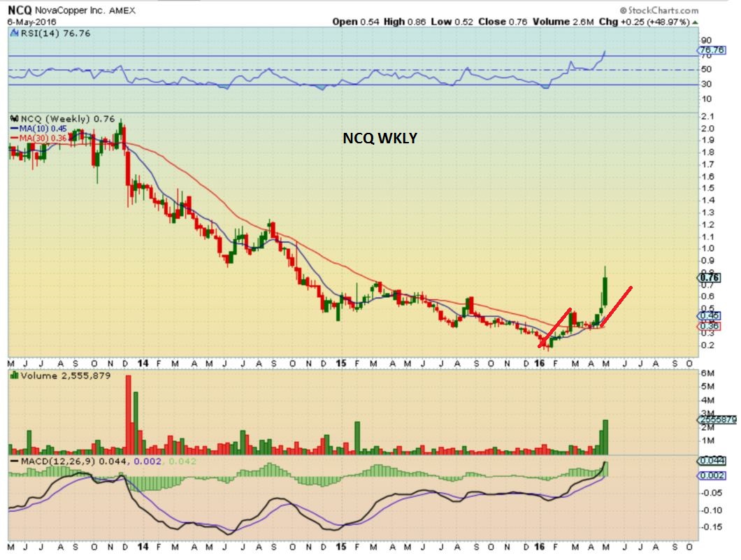Image resolution: width=741 pixels, height=560 pixels.
Task: Click the Volume 2,555,879 legend text
Action: (x=65, y=375)
